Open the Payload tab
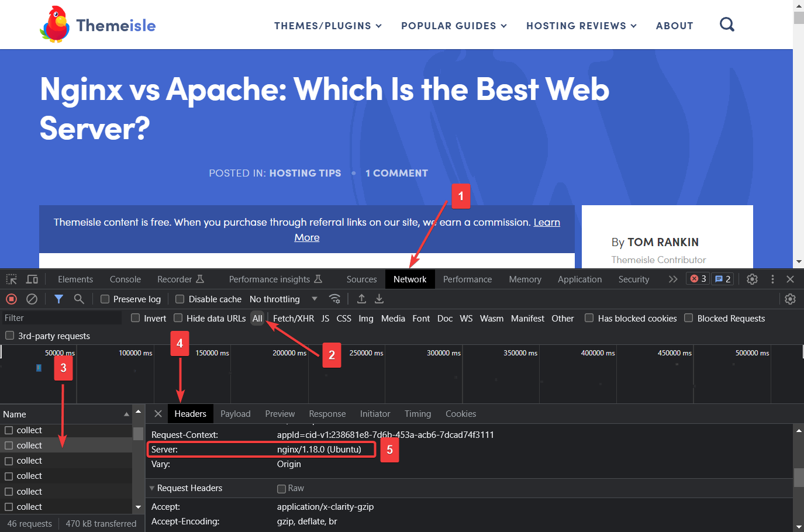 point(236,413)
